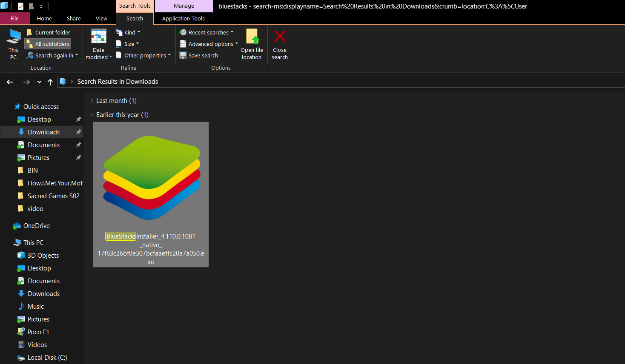
Task: Switch to the Home ribbon tab
Action: (44, 18)
